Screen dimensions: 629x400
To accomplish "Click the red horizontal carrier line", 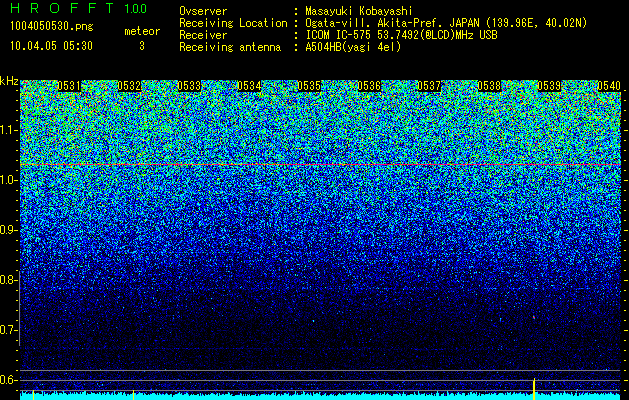I will point(321,164).
